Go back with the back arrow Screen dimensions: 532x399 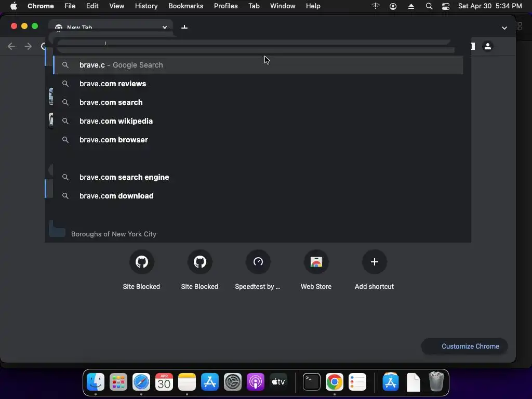11,46
